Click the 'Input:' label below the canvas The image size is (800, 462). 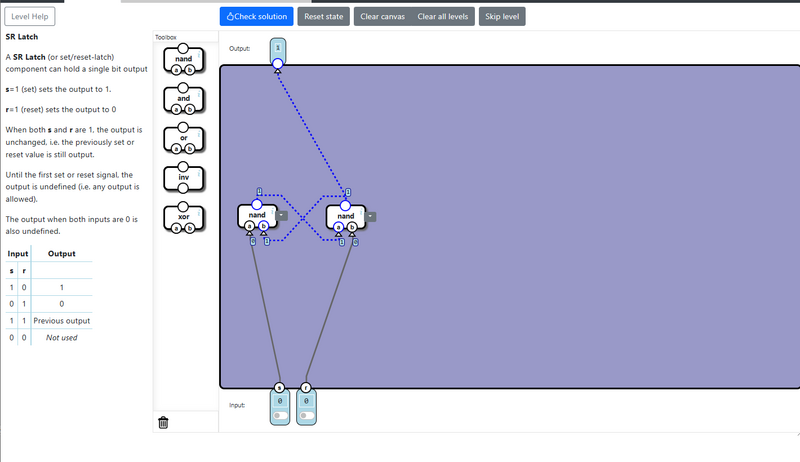pos(237,405)
